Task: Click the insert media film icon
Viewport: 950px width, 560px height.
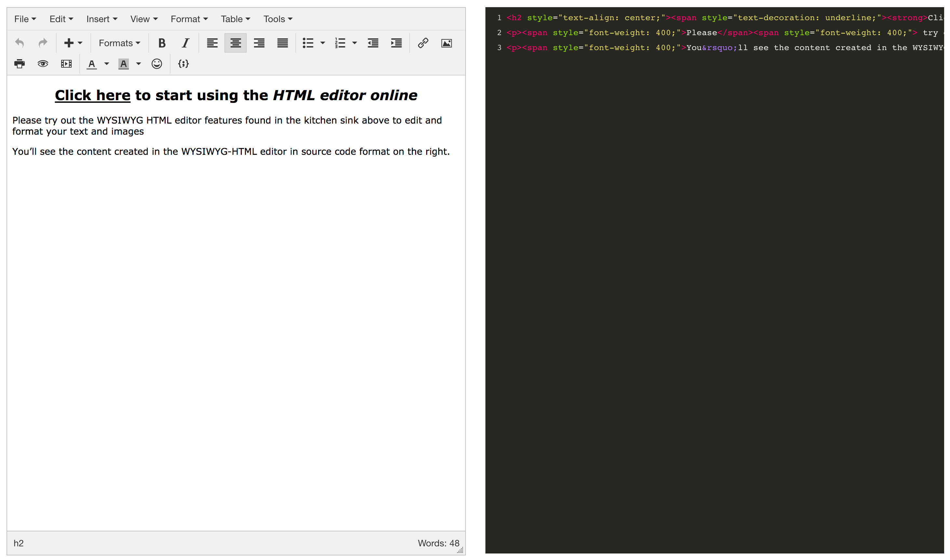Action: [x=66, y=64]
